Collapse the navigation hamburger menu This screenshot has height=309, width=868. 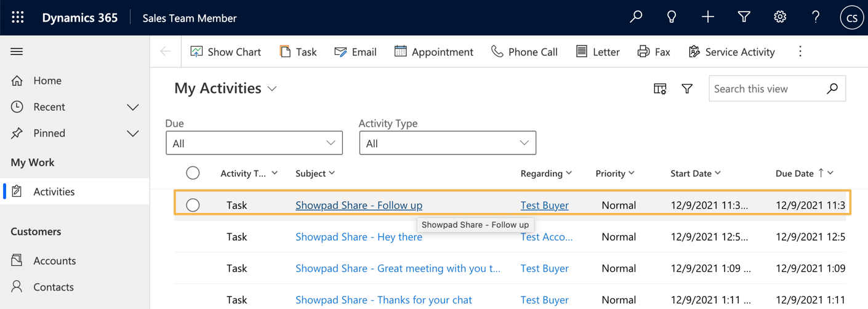17,52
